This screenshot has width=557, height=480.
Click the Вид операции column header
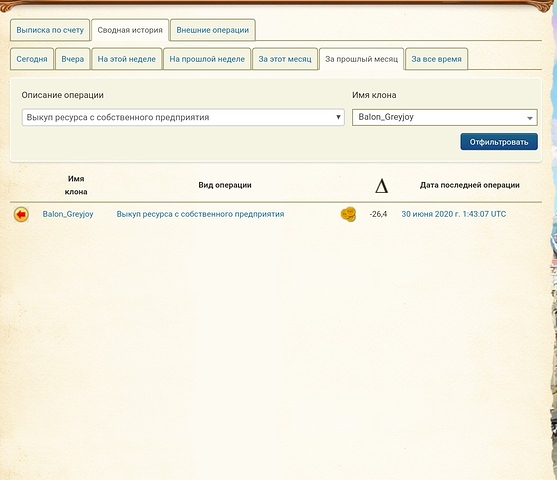225,185
